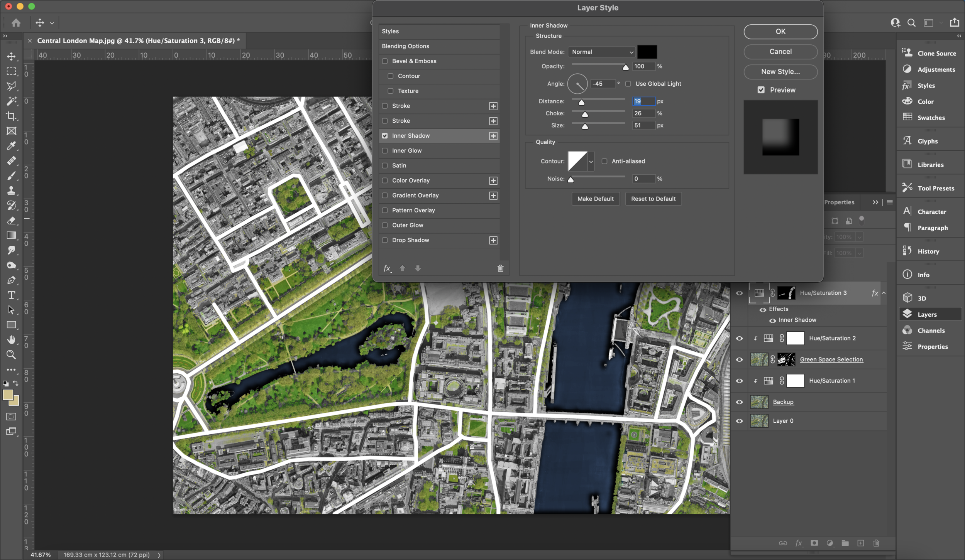Add another Color Overlay with plus button

(493, 180)
